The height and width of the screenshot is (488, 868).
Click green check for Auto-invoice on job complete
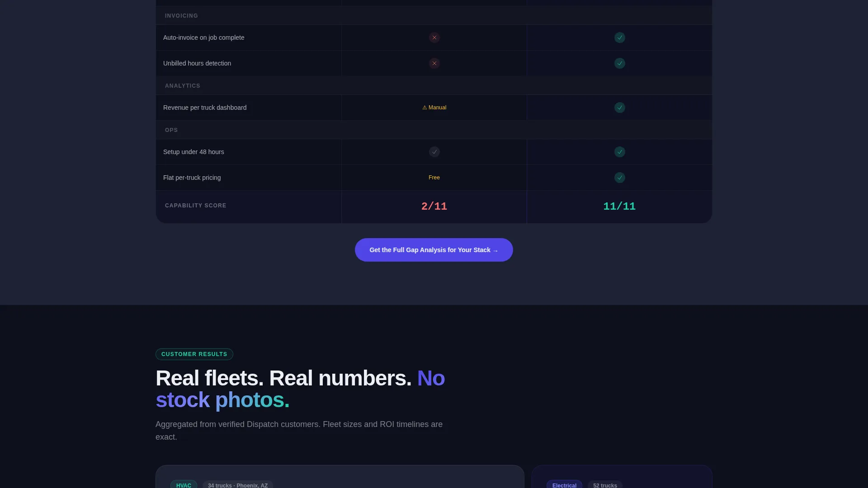click(x=619, y=38)
